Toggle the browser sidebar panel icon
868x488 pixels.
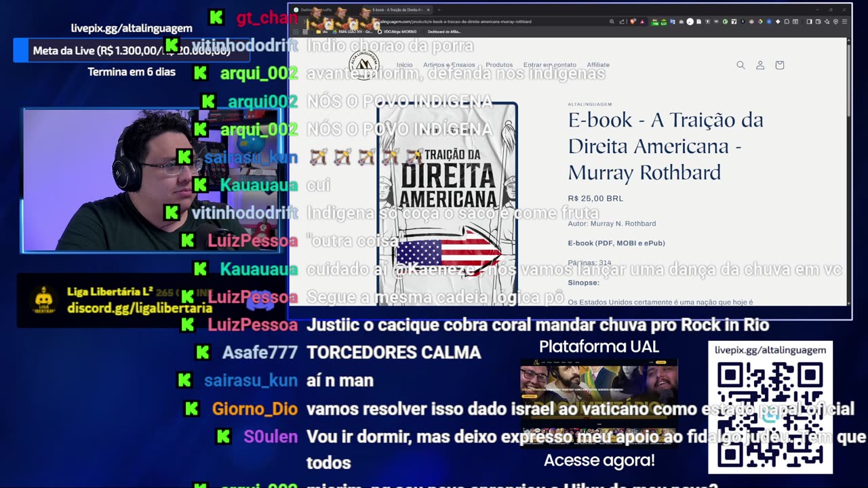click(x=810, y=22)
